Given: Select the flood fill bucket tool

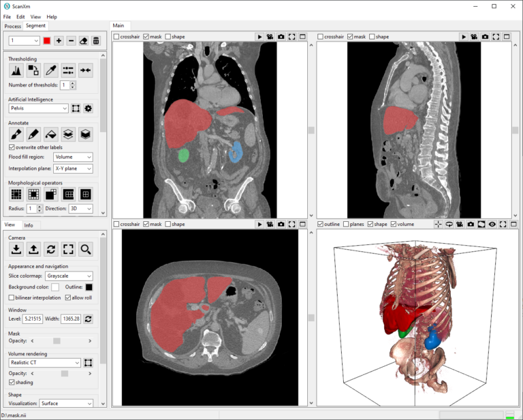Looking at the screenshot, I should pyautogui.click(x=50, y=134).
